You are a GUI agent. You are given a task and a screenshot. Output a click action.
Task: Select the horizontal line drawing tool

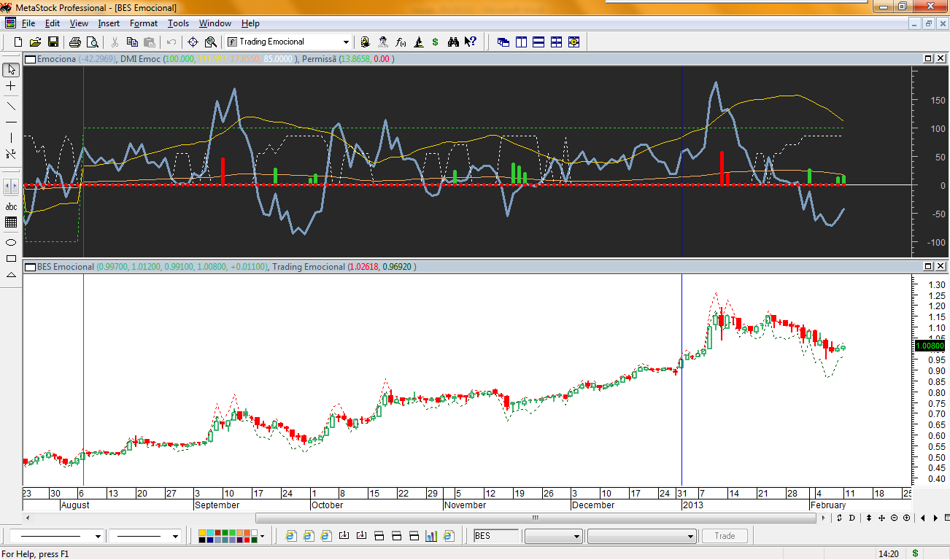11,121
